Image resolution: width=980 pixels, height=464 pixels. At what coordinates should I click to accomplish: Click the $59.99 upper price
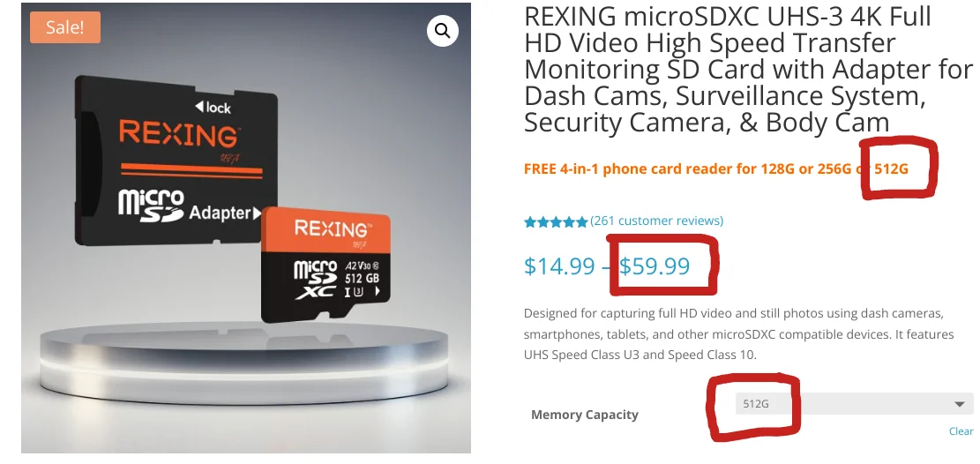pos(655,266)
